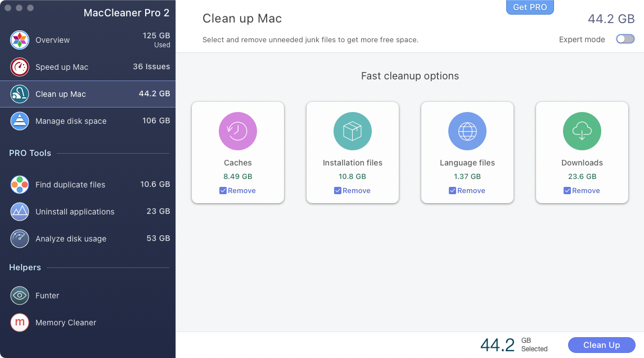
Task: Select the Language files globe icon
Action: (x=467, y=132)
